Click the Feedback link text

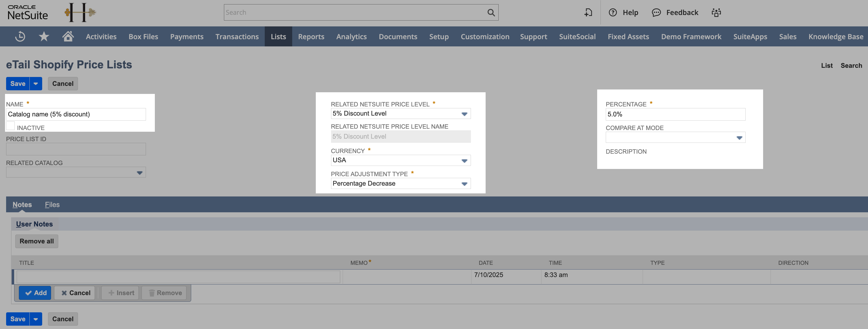pyautogui.click(x=682, y=13)
